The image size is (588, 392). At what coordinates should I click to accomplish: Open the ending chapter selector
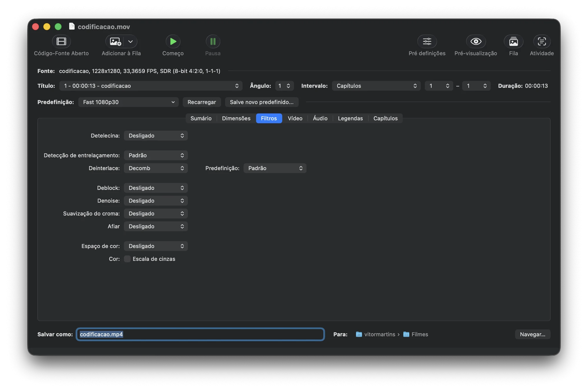pos(476,86)
